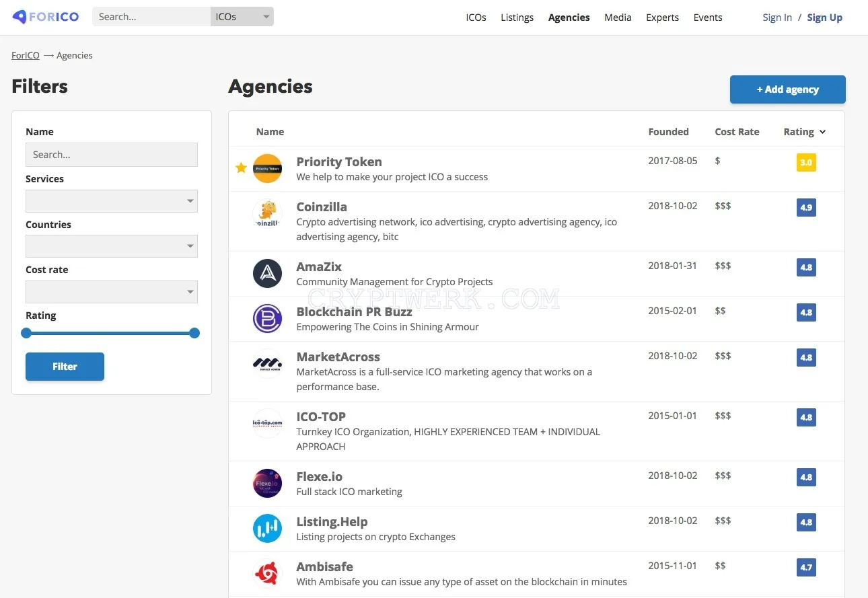Go to the Listings navigation item
The width and height of the screenshot is (868, 598).
pyautogui.click(x=517, y=17)
